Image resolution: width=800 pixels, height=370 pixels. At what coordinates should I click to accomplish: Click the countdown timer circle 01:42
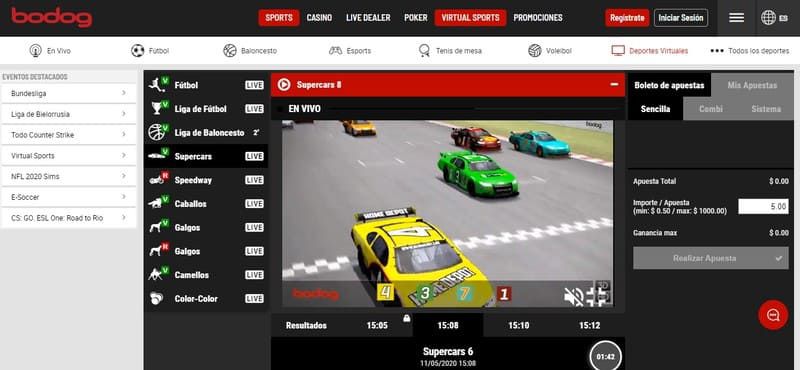[605, 356]
